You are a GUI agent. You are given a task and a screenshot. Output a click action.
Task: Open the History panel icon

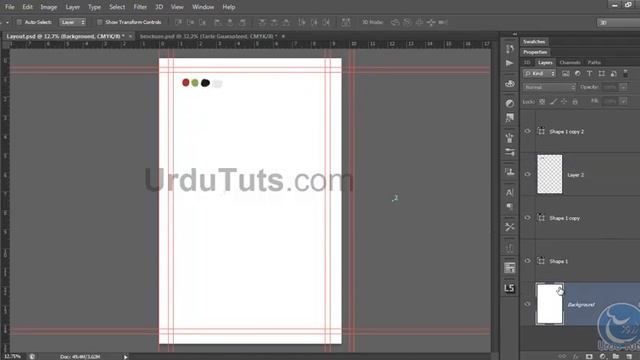click(x=509, y=49)
